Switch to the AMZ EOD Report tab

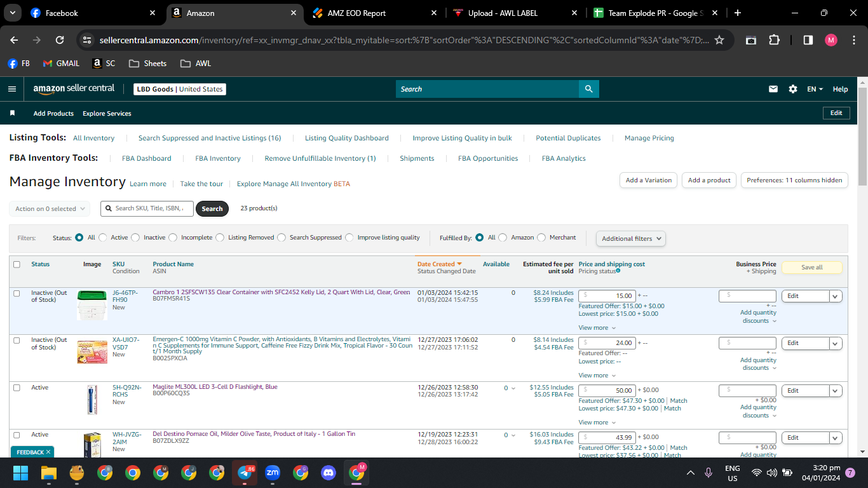[x=374, y=13]
